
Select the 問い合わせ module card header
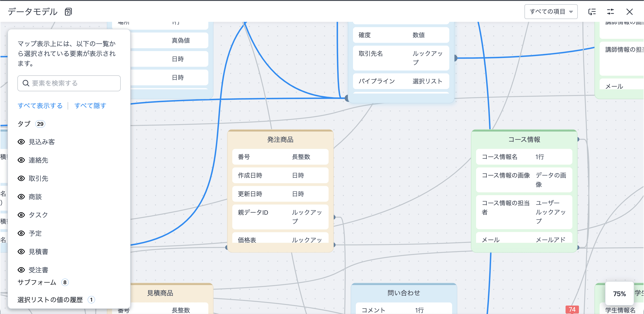click(x=404, y=293)
